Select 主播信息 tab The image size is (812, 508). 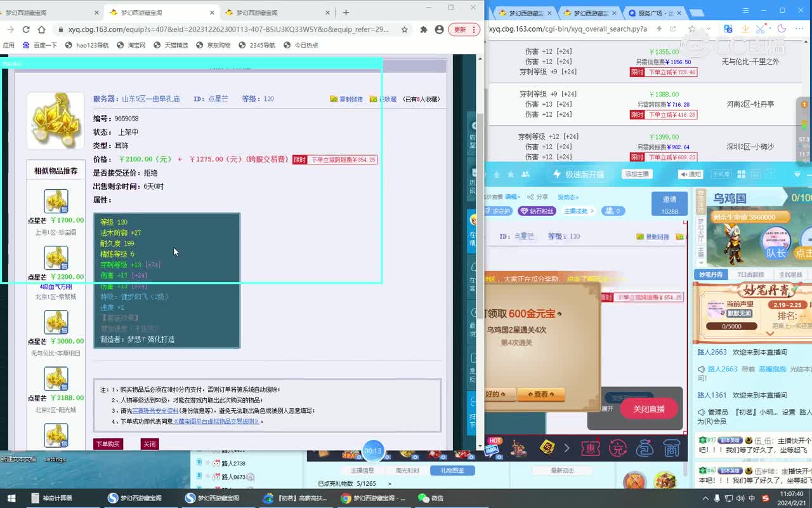click(363, 471)
